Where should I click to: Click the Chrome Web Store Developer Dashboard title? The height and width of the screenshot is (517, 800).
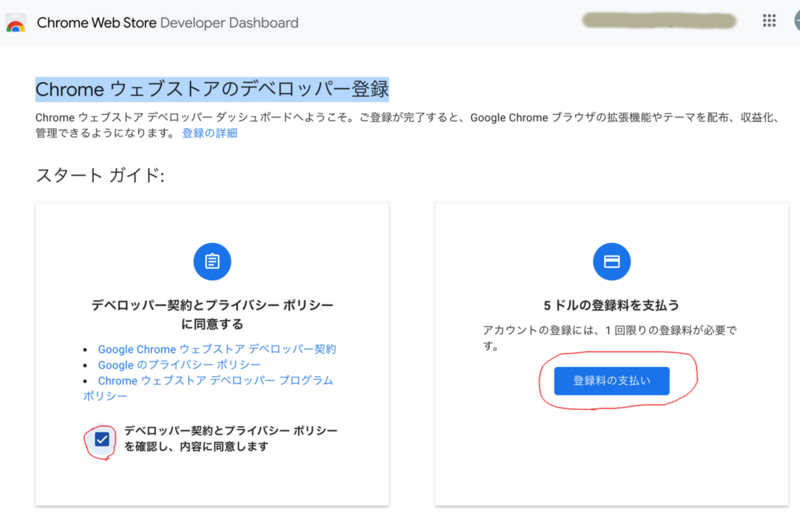[x=168, y=23]
